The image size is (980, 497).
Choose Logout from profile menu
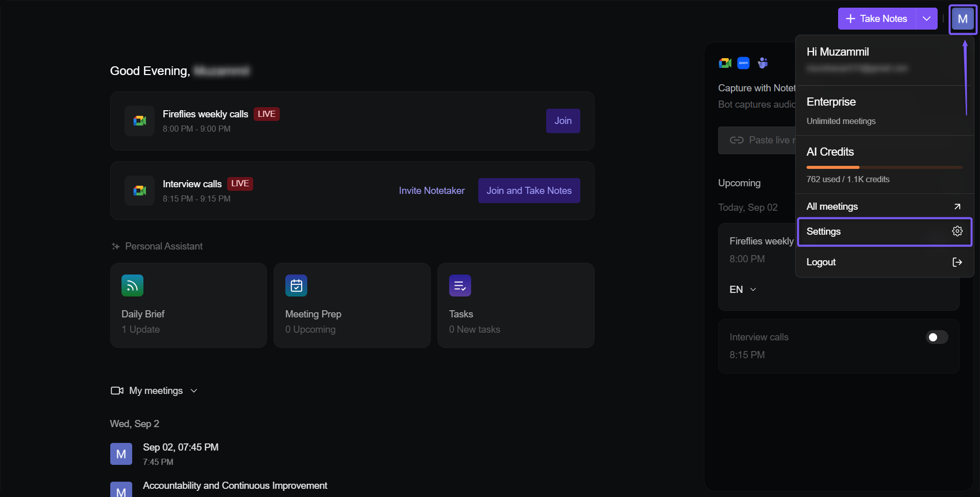coord(884,262)
